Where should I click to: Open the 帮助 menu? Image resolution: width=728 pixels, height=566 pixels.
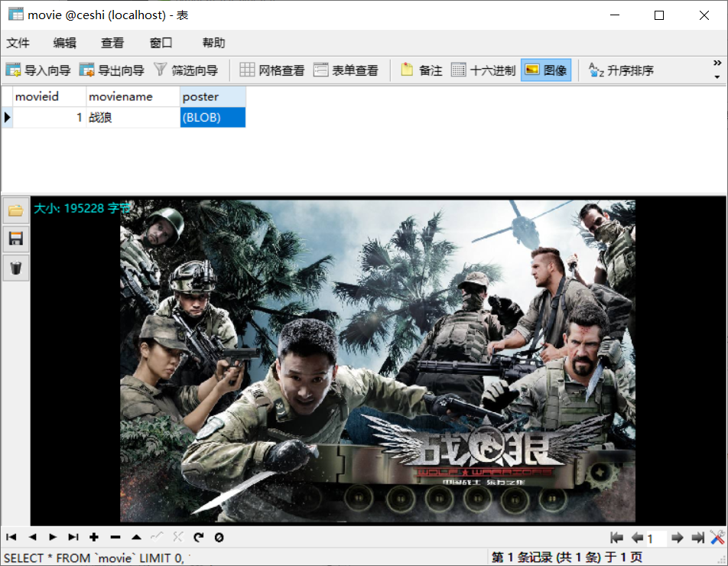(213, 43)
